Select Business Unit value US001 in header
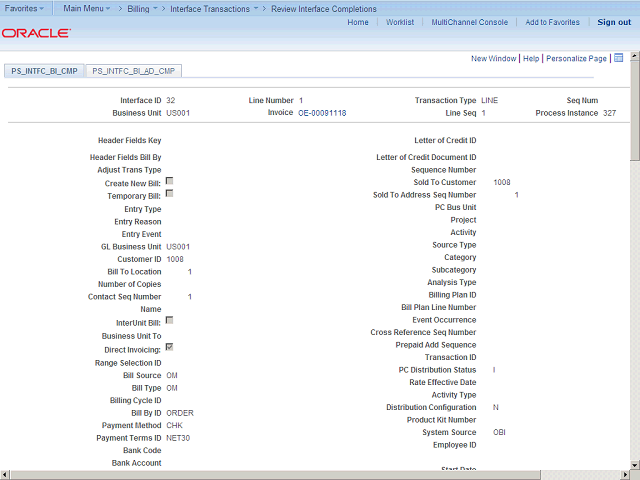Screen dimensions: 640x480 coord(178,113)
